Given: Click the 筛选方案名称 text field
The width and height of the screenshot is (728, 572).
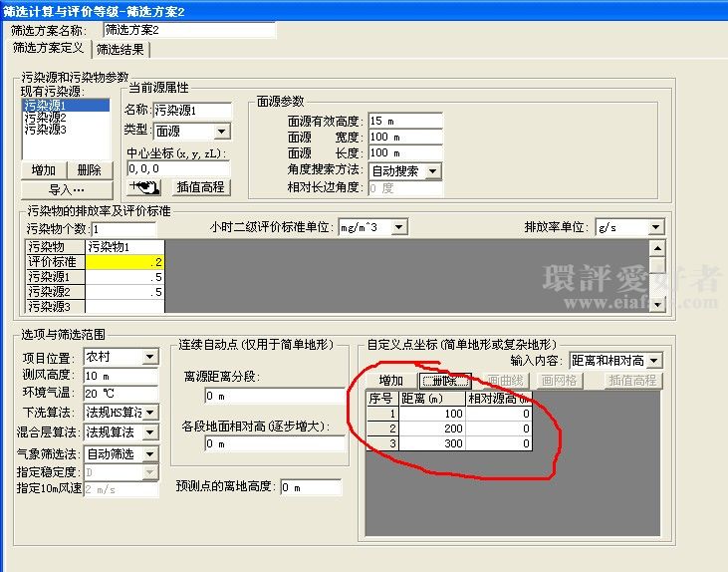Looking at the screenshot, I should click(188, 30).
